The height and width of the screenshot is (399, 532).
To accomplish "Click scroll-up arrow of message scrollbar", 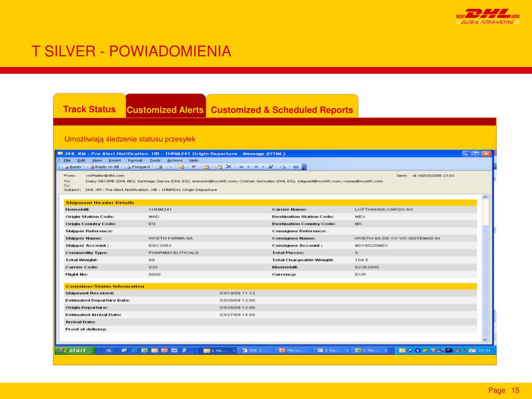I will 485,197.
